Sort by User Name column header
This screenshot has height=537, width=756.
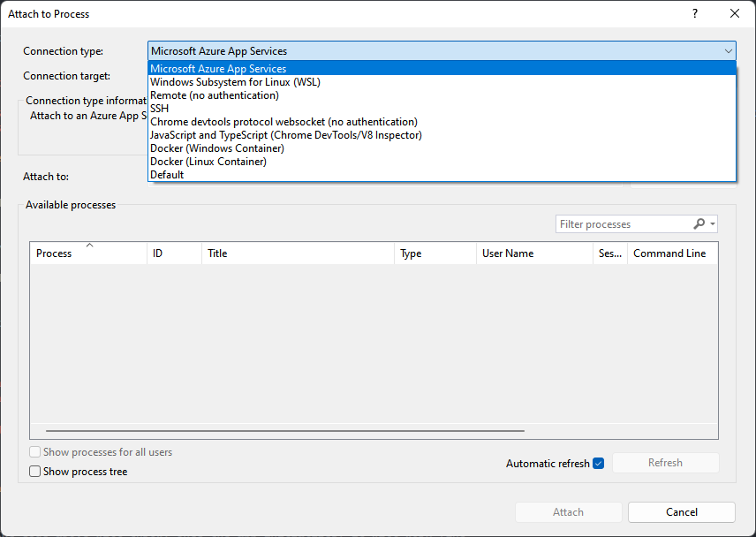click(534, 253)
